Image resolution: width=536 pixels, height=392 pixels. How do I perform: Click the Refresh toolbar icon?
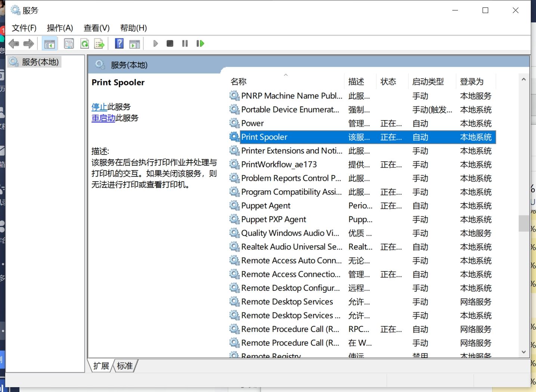(85, 44)
